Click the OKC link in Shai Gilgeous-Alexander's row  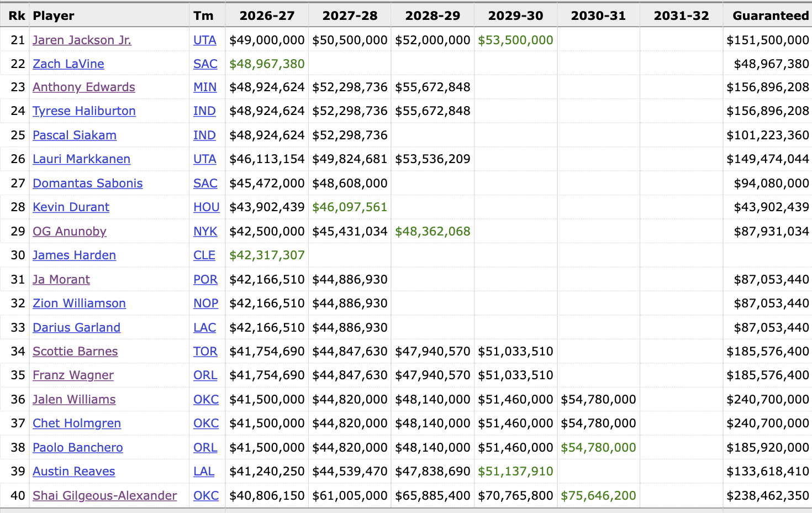click(206, 495)
